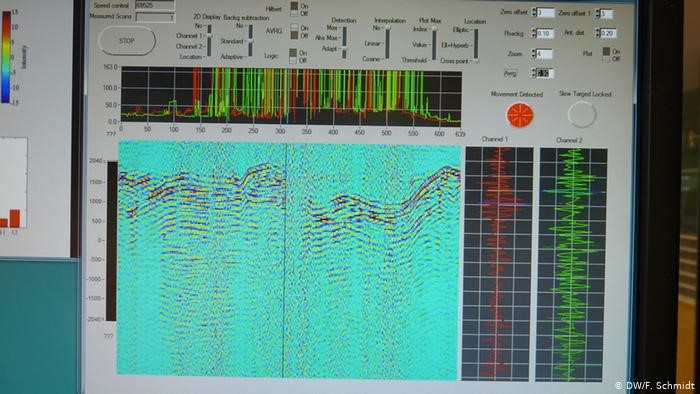Set Detection slider to Max
The image size is (700, 394).
coord(344,28)
